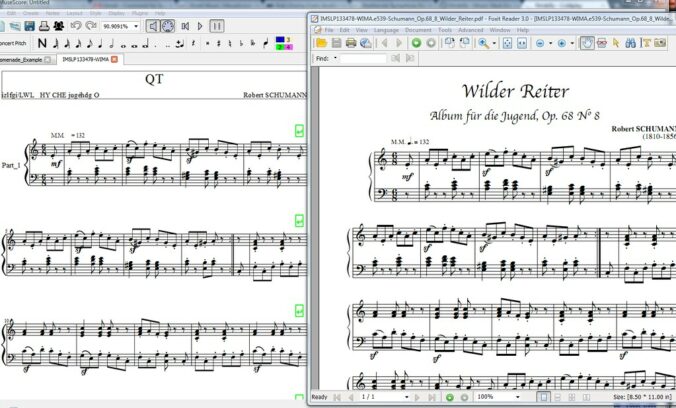Select quarter note duration
Screen dimensions: 676x408
click(100, 43)
